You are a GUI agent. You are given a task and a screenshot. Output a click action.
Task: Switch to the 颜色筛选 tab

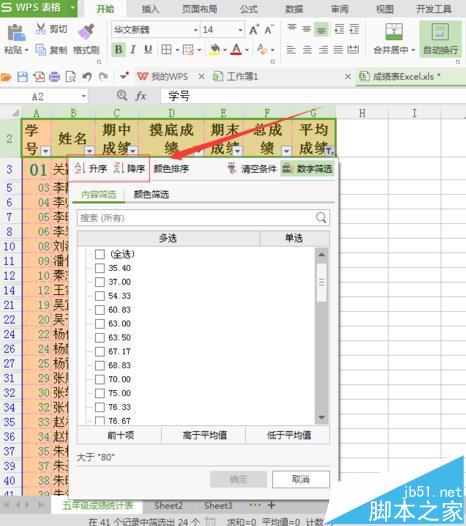tap(151, 194)
